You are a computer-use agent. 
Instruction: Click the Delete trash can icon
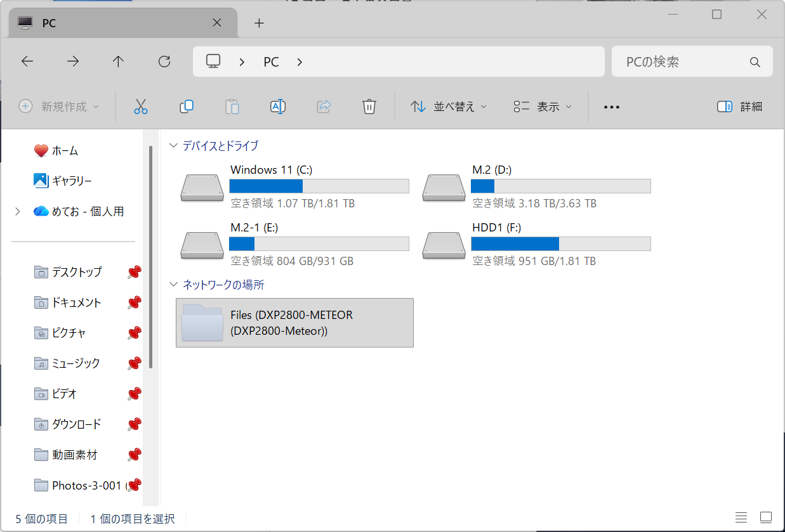tap(369, 107)
